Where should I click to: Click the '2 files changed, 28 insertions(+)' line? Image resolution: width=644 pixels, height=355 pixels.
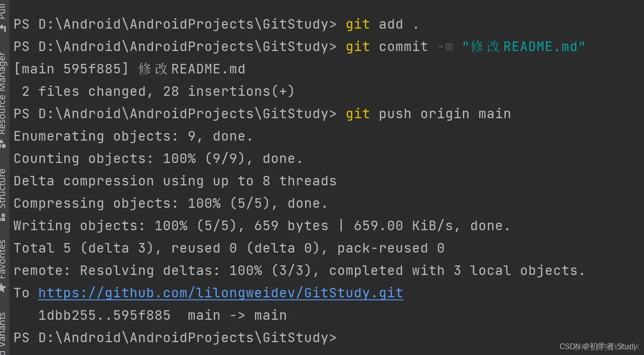[x=158, y=91]
